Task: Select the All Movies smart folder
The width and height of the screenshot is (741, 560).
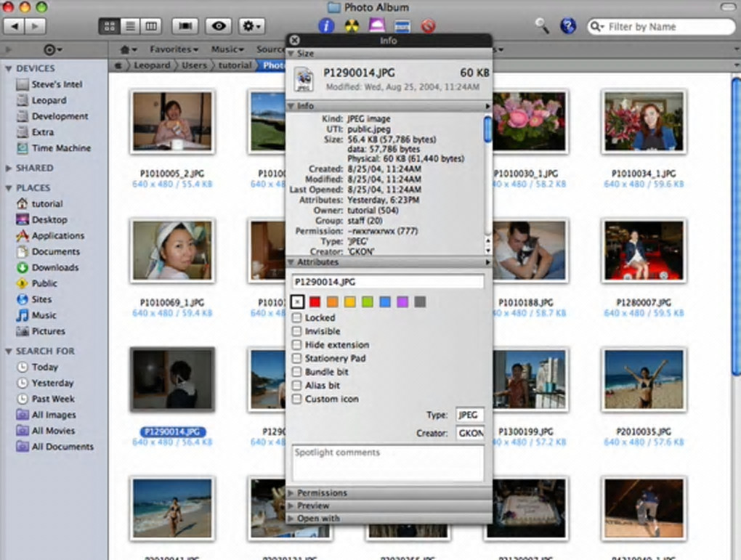Action: 45,431
